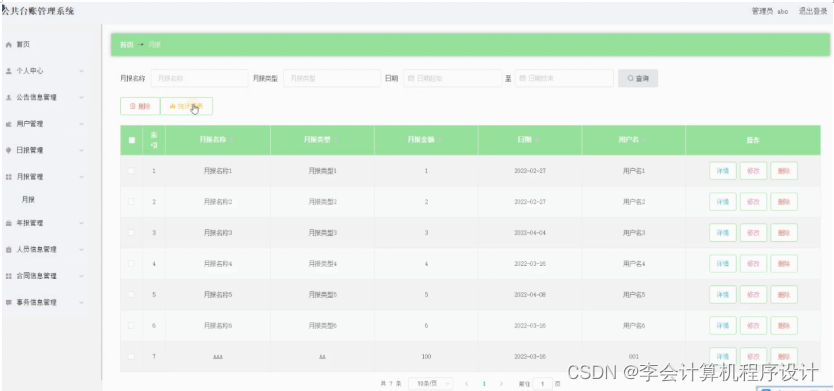Check the box for row 月报名称4
Image resolution: width=834 pixels, height=391 pixels.
tap(131, 263)
